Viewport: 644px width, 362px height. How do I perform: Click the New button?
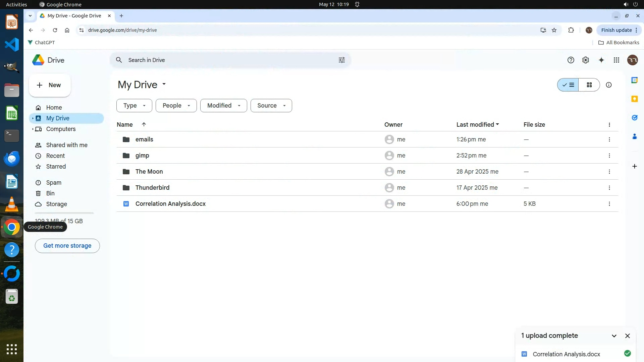[x=50, y=85]
